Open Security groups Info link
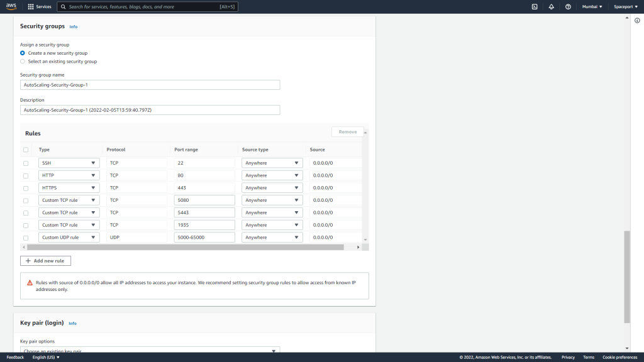644x362 pixels. click(74, 26)
